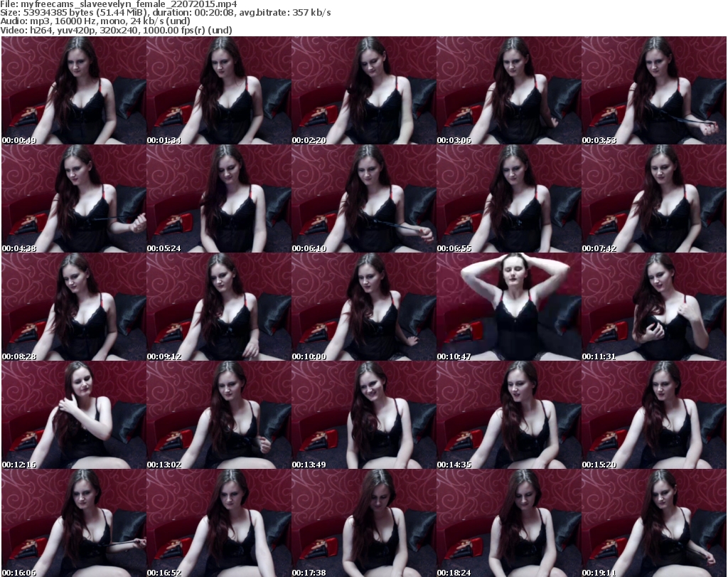Open the thumbnail frame stamped 00:04:38

[x=74, y=198]
